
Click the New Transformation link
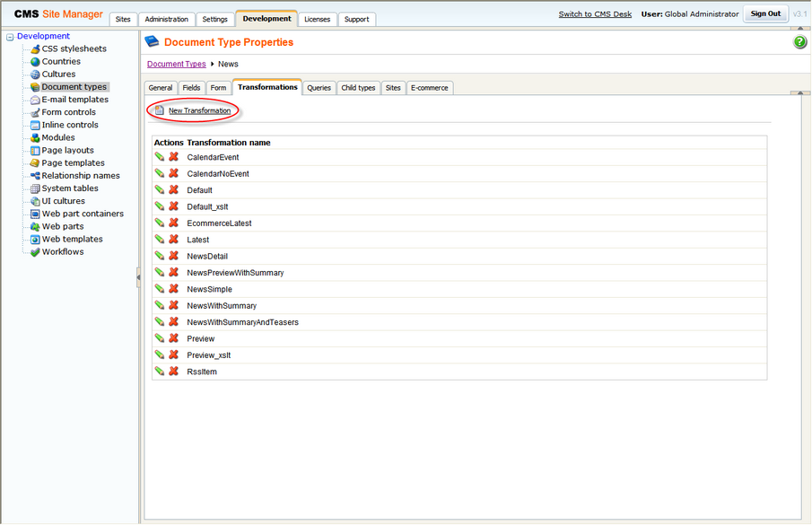[x=199, y=110]
